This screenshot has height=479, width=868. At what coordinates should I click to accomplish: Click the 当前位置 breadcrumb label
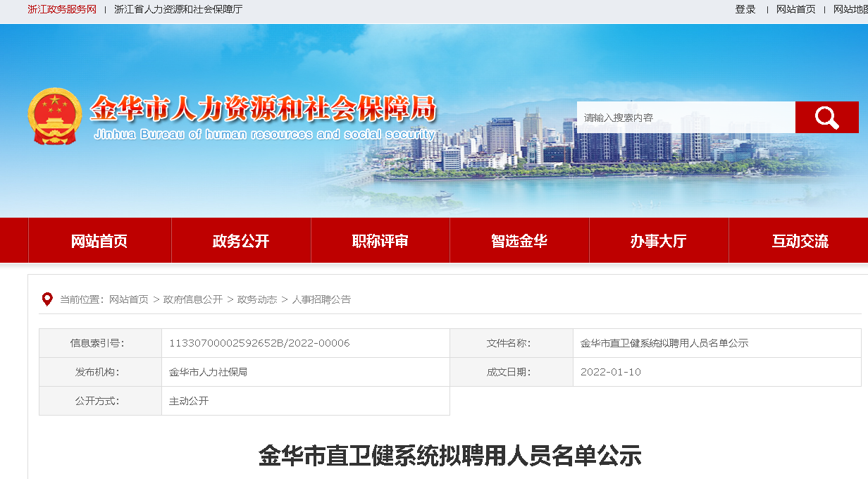[x=82, y=299]
